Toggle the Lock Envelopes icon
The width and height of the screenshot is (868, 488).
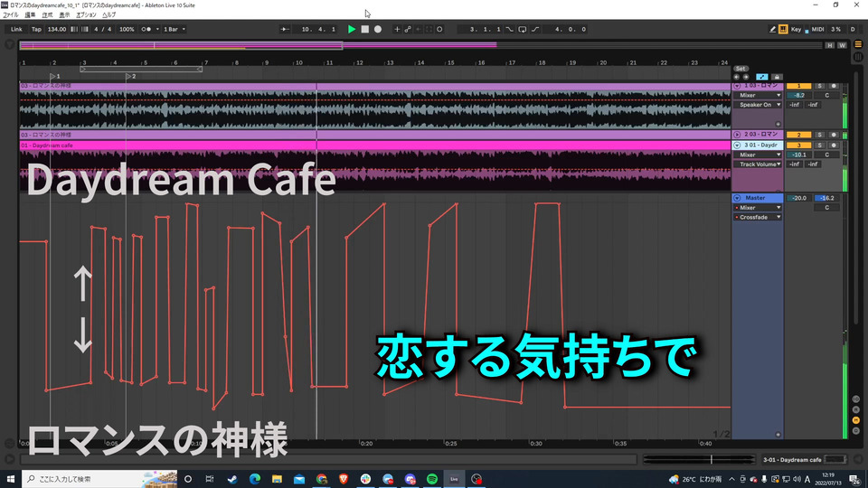777,77
